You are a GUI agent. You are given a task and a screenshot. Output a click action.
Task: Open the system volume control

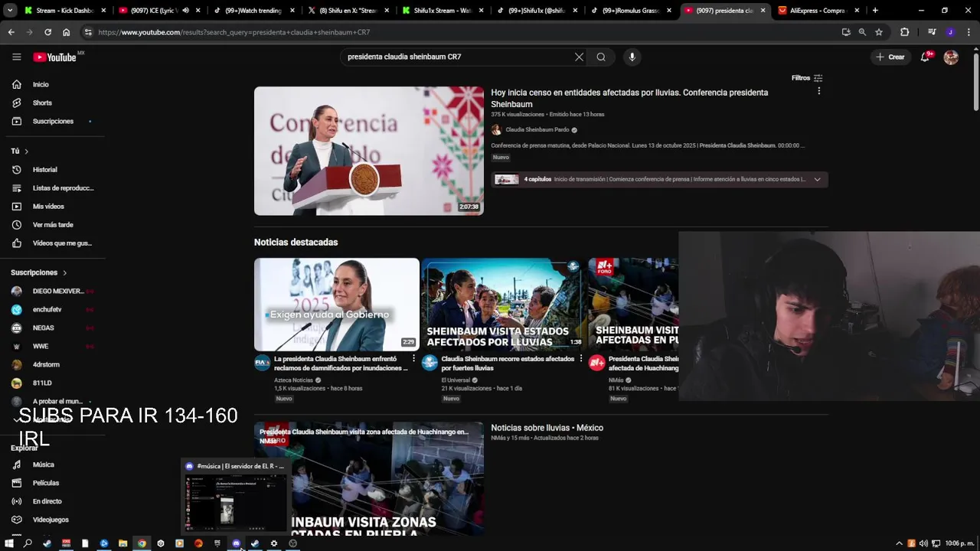point(923,543)
